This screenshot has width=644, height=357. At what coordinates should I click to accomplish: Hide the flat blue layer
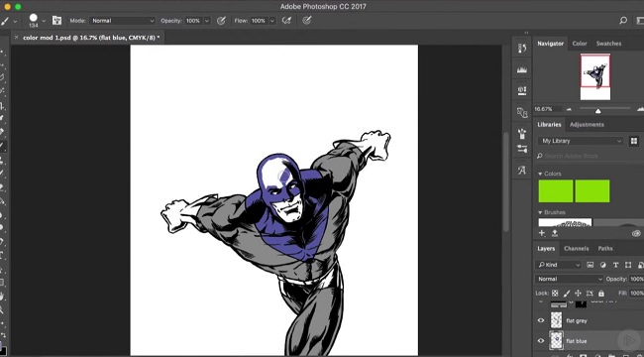click(541, 340)
